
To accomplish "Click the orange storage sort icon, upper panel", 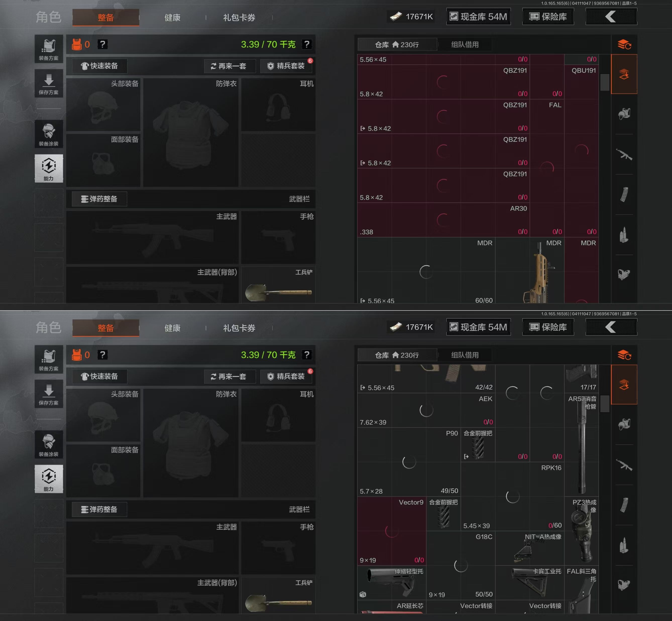I will (x=624, y=44).
